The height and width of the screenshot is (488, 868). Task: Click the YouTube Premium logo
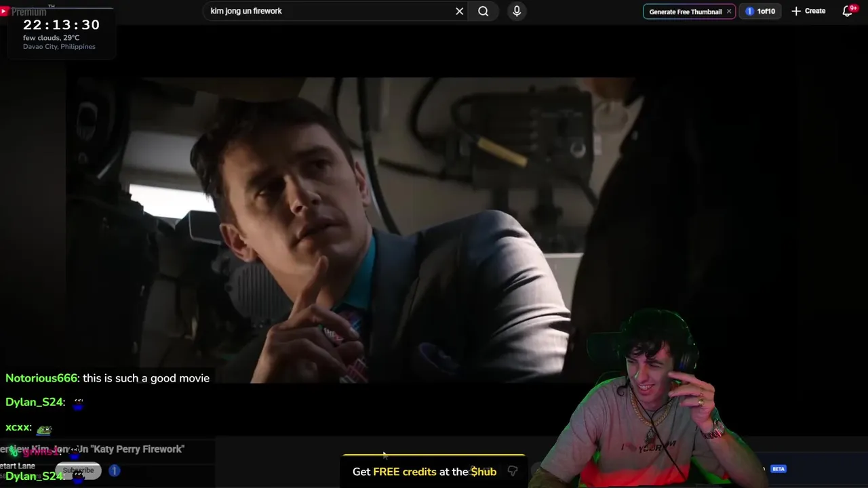coord(24,12)
